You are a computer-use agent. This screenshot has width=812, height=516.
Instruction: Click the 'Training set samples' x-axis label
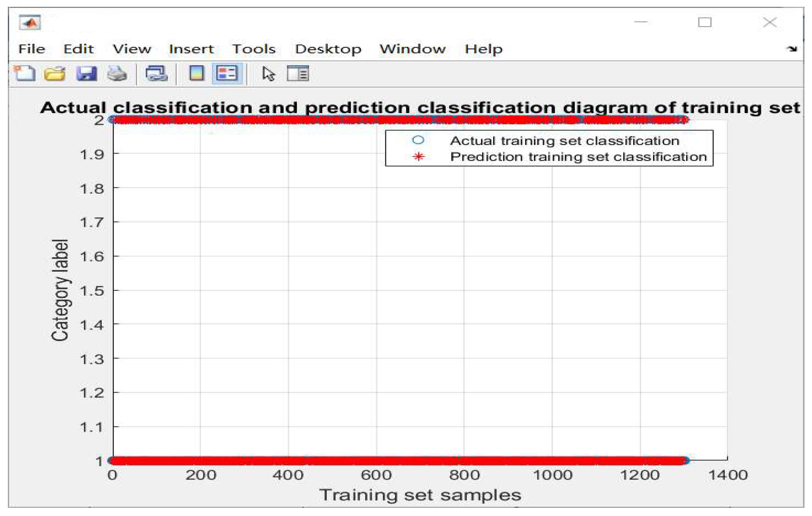(x=420, y=495)
